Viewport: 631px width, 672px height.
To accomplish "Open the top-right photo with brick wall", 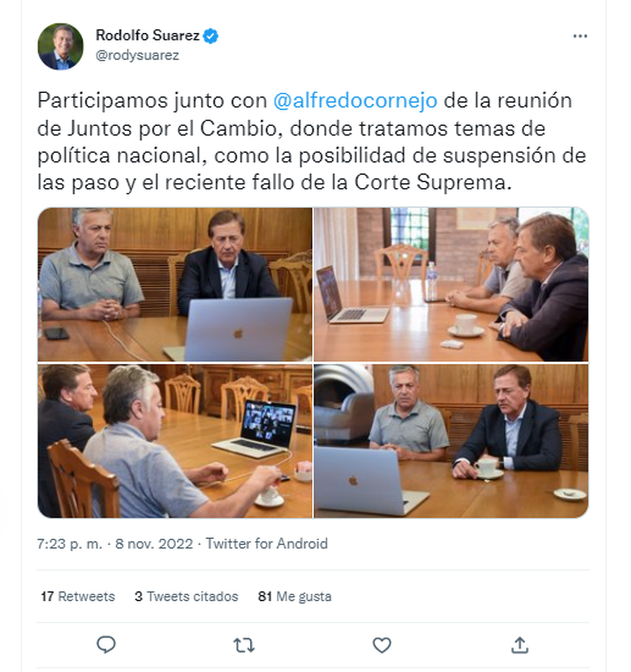I will pyautogui.click(x=451, y=284).
